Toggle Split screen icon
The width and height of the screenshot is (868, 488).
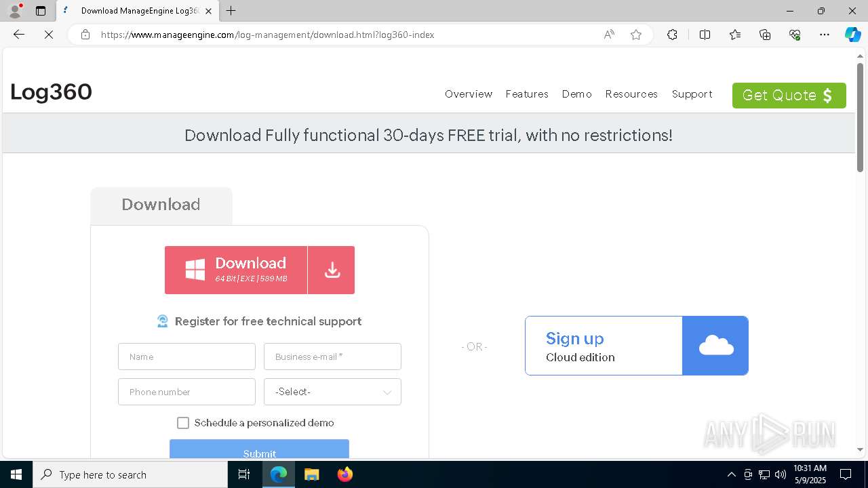tap(705, 35)
